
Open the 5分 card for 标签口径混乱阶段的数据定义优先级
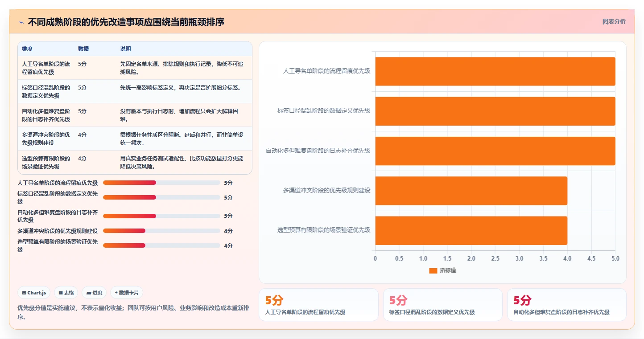pyautogui.click(x=443, y=305)
